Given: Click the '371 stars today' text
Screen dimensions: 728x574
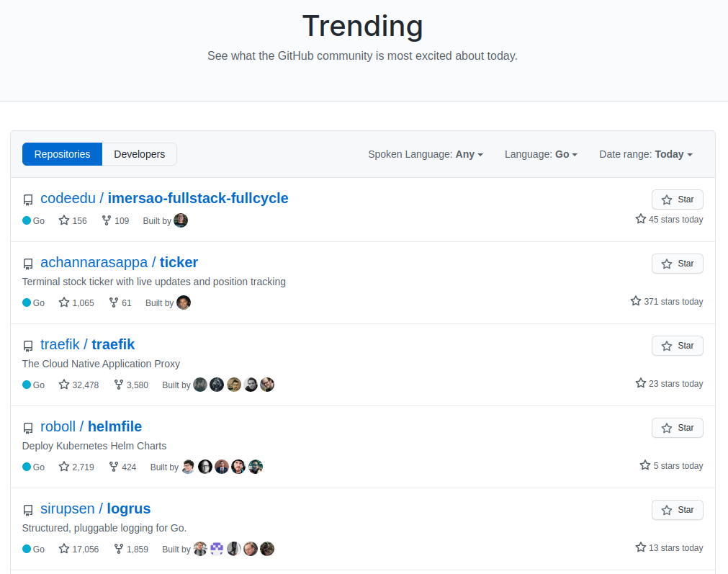Looking at the screenshot, I should [673, 302].
